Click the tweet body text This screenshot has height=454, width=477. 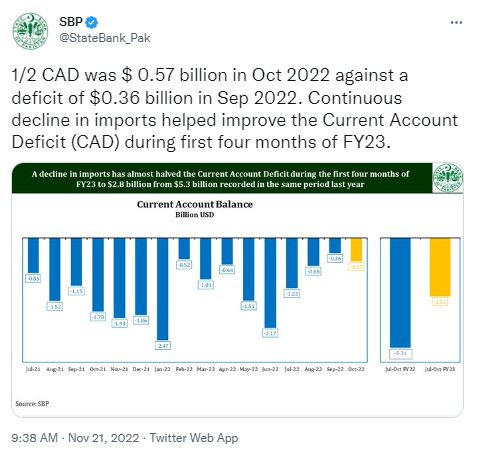(235, 109)
